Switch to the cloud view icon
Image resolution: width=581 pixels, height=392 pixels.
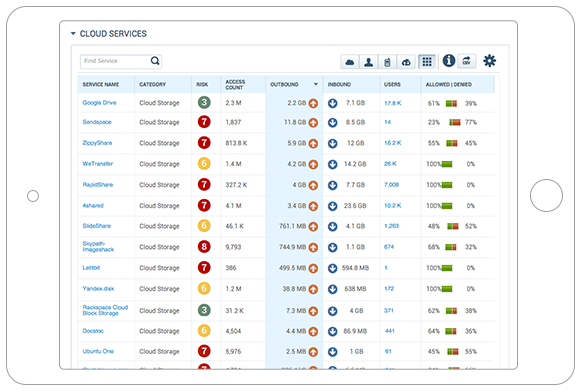pyautogui.click(x=350, y=62)
